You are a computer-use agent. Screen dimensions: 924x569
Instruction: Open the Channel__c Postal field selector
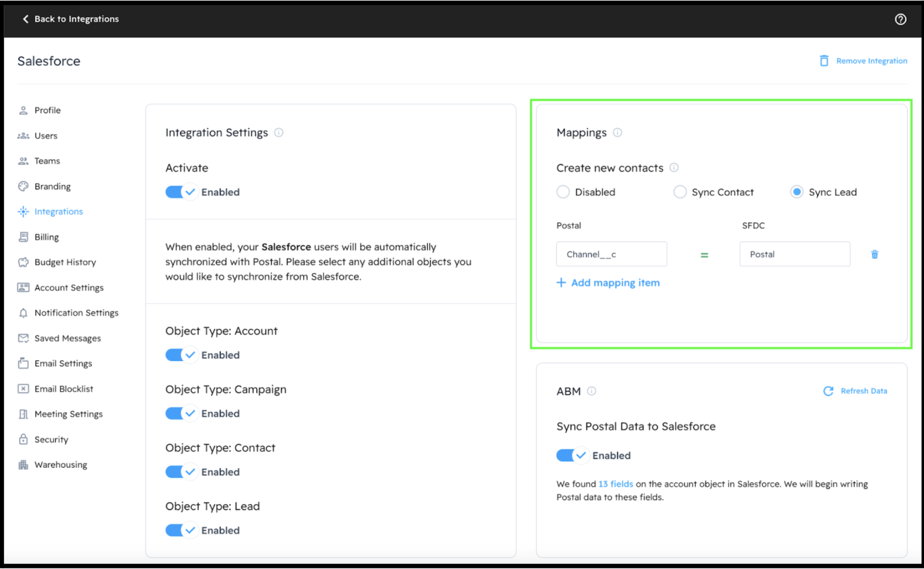click(611, 254)
